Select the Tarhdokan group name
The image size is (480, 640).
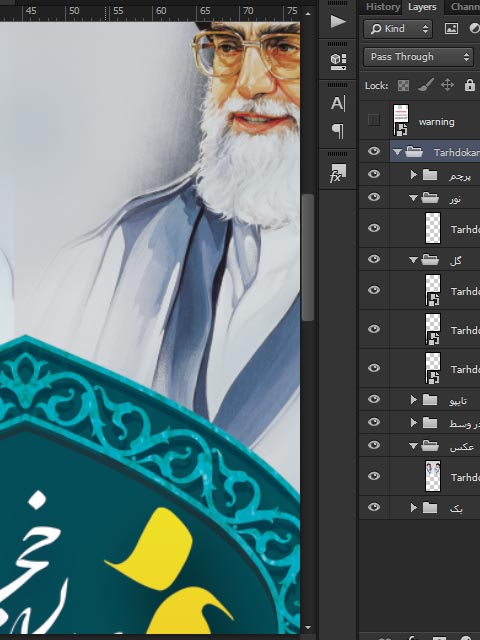coord(457,152)
